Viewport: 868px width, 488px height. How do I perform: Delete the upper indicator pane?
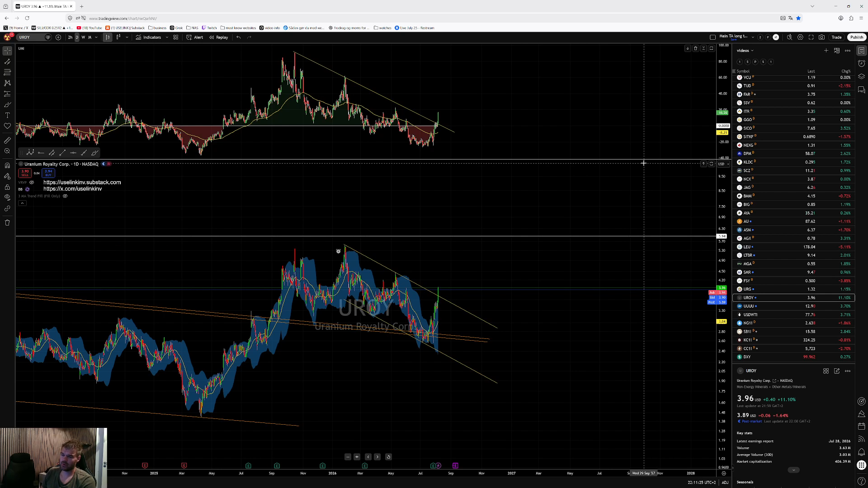click(x=696, y=48)
